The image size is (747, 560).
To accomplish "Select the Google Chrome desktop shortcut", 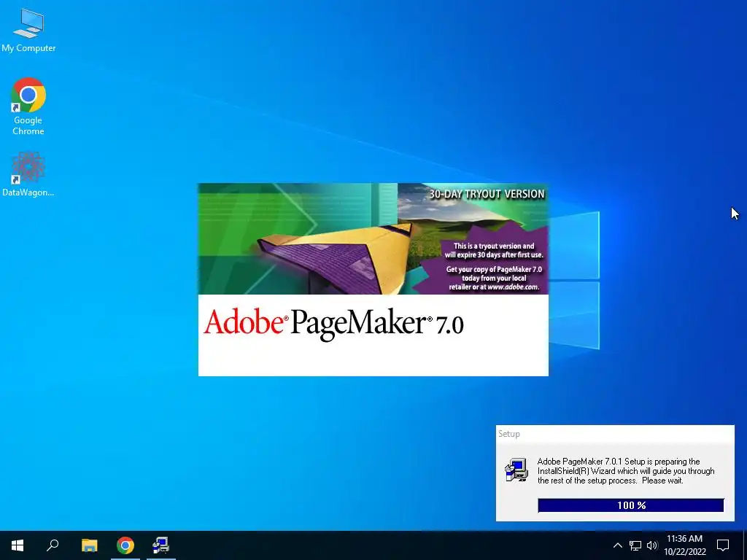I will (28, 106).
